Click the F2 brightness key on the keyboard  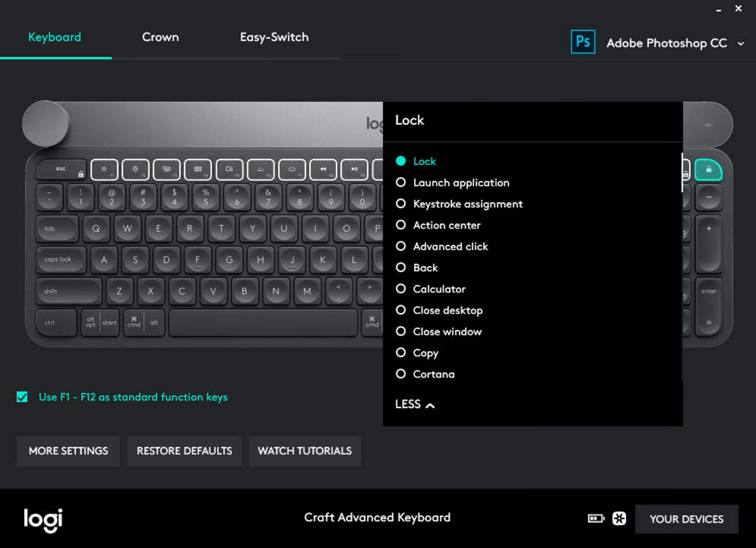[x=135, y=169]
